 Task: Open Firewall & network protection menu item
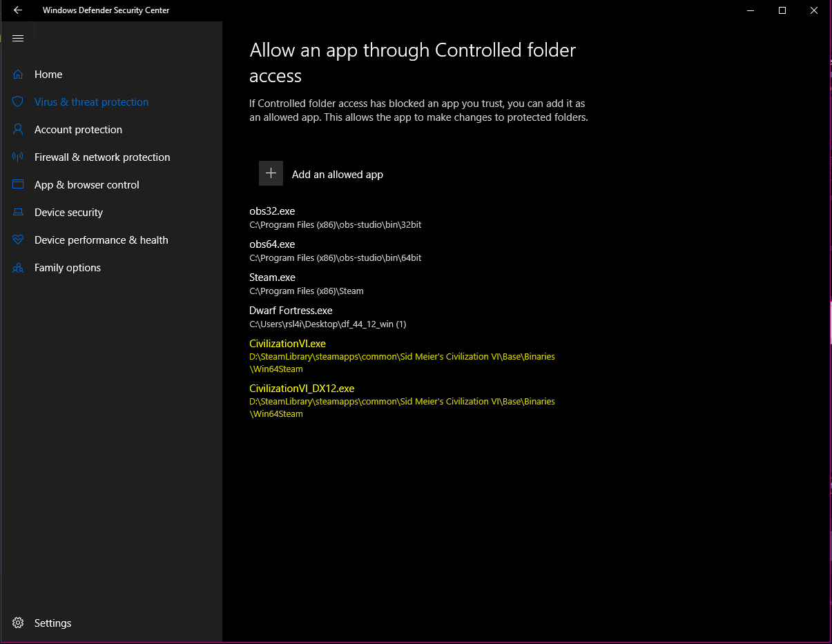pyautogui.click(x=102, y=157)
